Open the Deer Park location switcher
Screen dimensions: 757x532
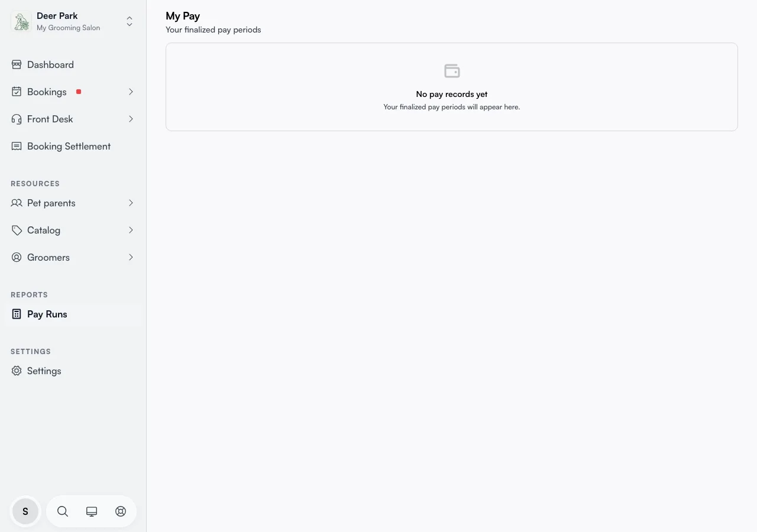tap(73, 22)
